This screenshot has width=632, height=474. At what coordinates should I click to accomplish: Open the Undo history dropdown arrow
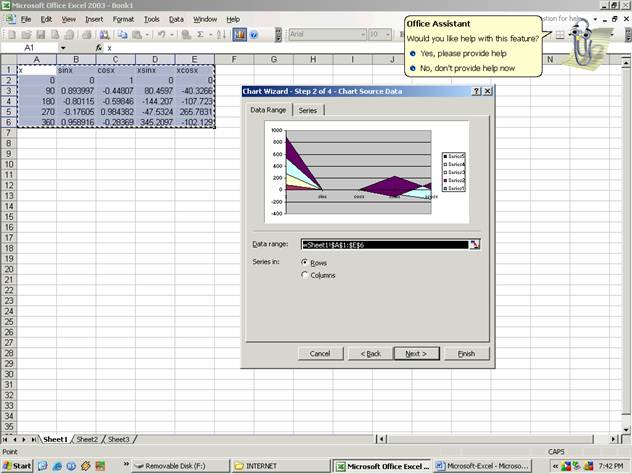(x=172, y=35)
